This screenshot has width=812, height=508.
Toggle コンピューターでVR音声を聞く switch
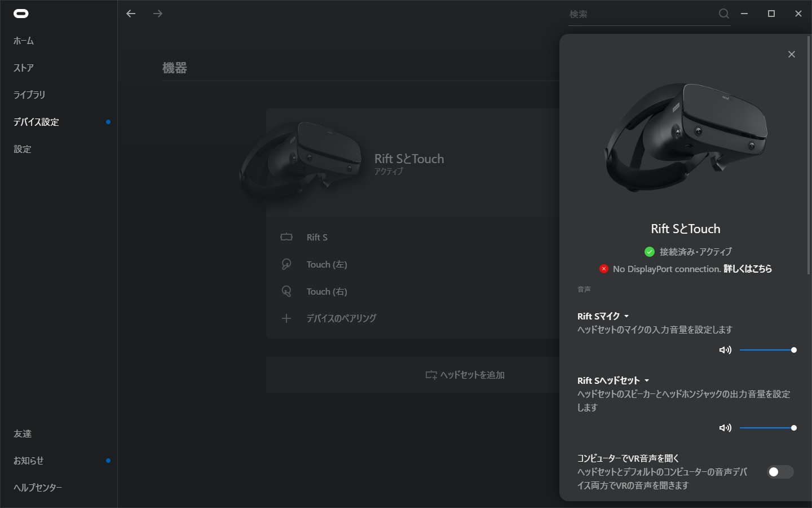click(780, 472)
